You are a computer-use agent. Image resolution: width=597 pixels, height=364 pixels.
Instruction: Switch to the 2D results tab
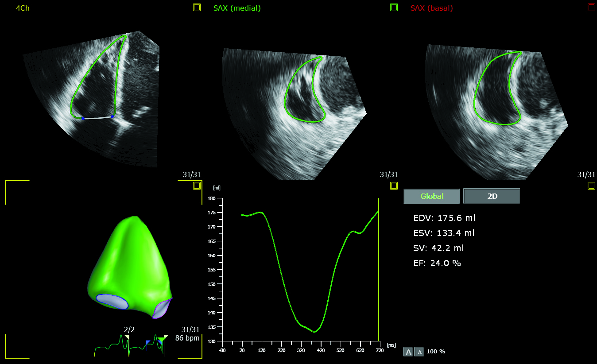[492, 196]
